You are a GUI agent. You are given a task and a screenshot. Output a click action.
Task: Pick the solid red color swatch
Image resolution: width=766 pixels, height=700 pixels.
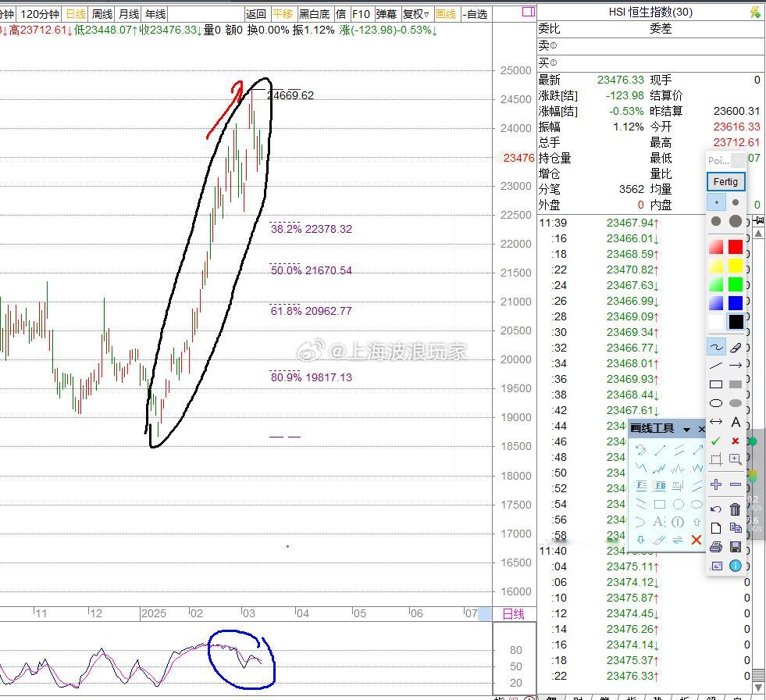pos(736,247)
